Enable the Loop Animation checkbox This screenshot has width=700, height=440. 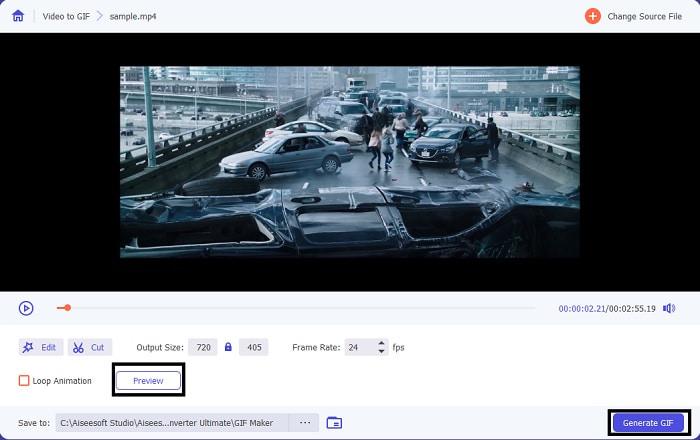24,381
